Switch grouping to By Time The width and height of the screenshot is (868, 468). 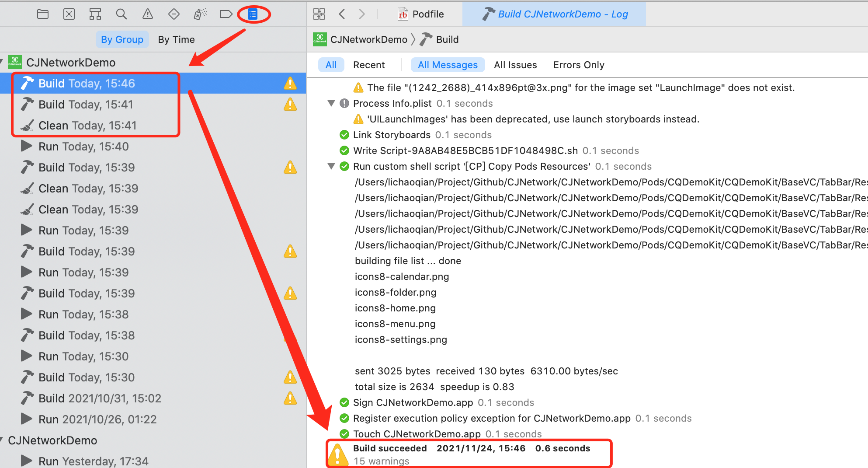[x=177, y=39]
